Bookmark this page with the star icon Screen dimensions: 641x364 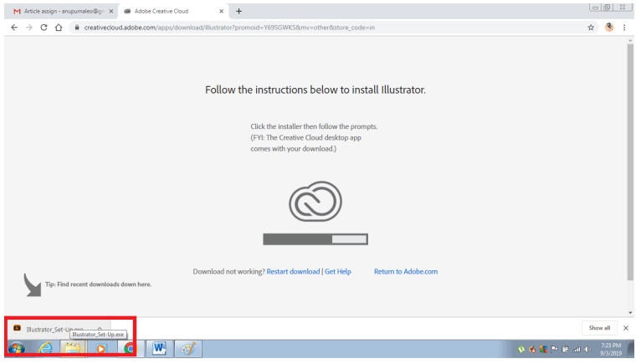coord(591,27)
